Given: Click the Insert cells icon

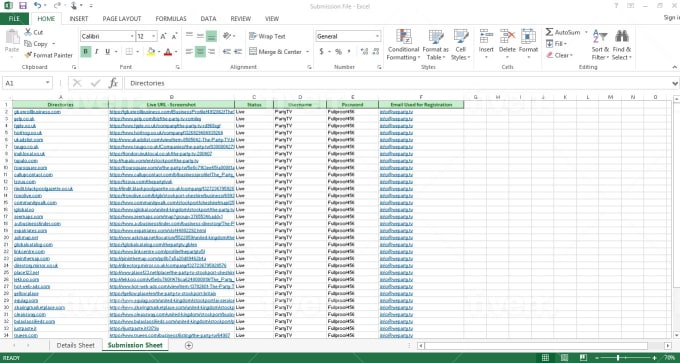Looking at the screenshot, I should point(486,36).
